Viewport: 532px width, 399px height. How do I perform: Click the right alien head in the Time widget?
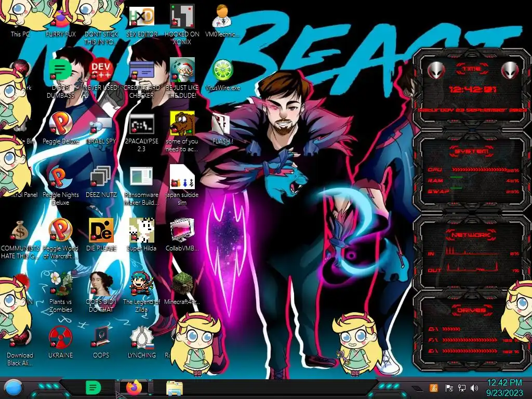pos(510,71)
